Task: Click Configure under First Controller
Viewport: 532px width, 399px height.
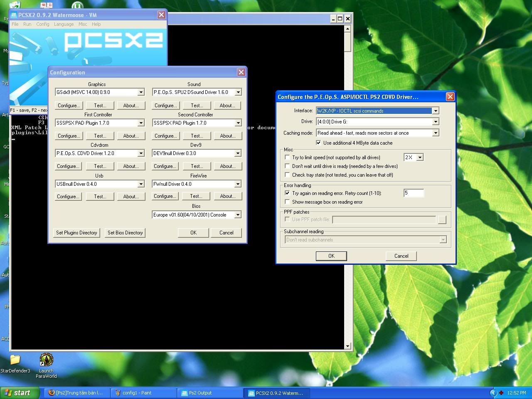Action: (x=69, y=136)
